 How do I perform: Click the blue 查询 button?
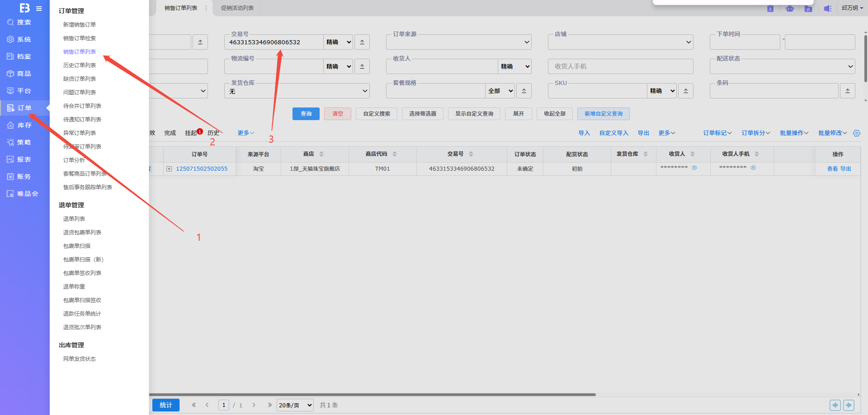tap(306, 114)
